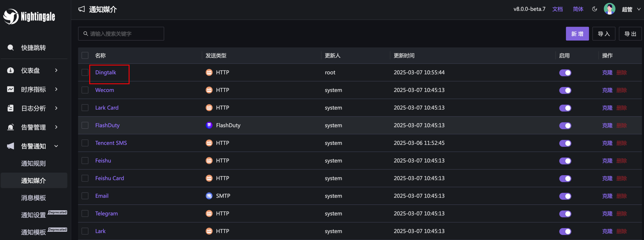Click the log analysis sidebar icon
Image resolution: width=644 pixels, height=240 pixels.
[11, 108]
